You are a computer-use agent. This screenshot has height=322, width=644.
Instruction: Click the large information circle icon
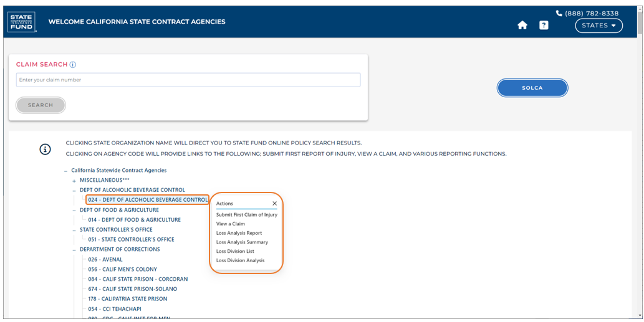(x=45, y=149)
